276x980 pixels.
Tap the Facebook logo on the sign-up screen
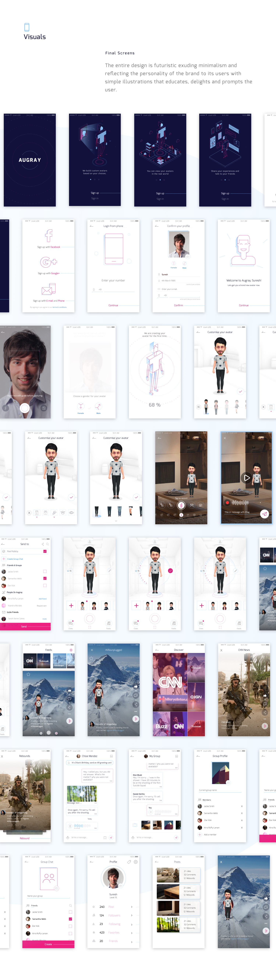click(49, 236)
